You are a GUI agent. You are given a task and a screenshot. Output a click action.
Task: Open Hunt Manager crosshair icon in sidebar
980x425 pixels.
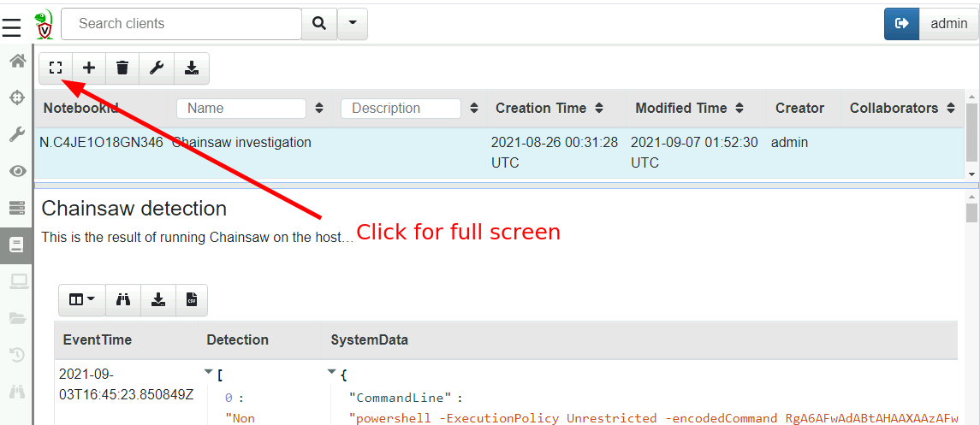coord(17,97)
